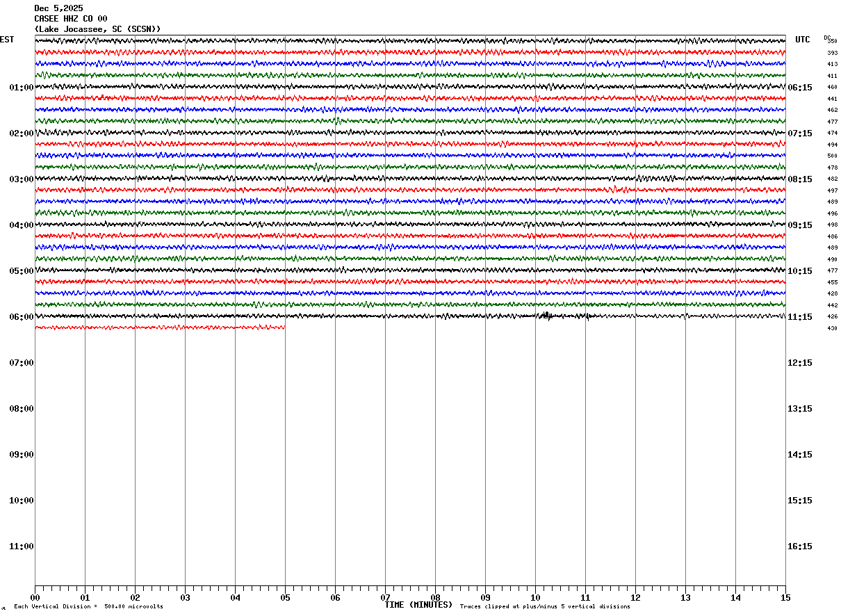Click DC offset value '494'
This screenshot has width=841, height=616.
(832, 145)
